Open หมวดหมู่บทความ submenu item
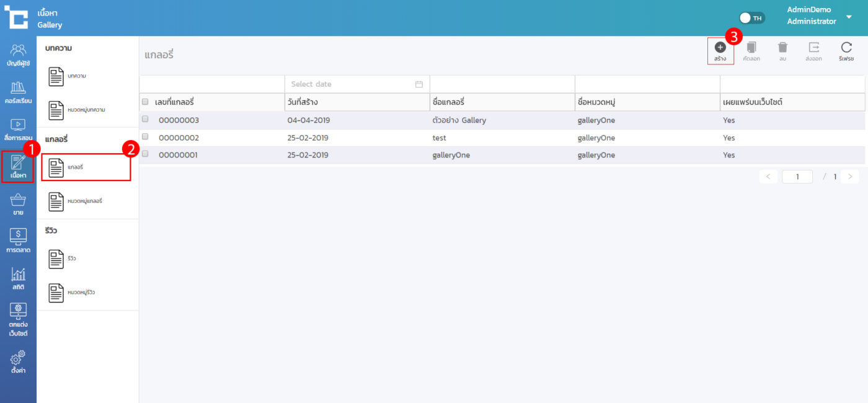The image size is (868, 403). pyautogui.click(x=86, y=110)
